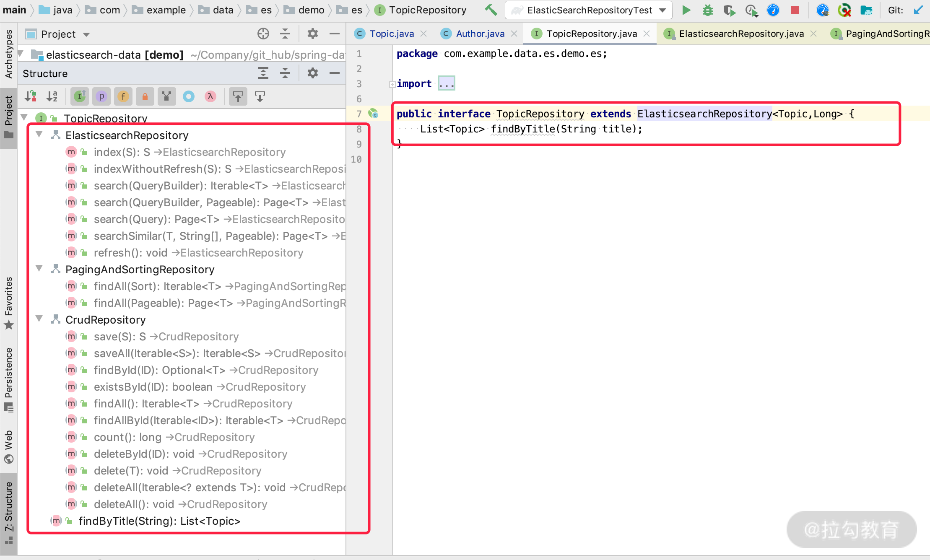Toggle Show Lambdas filter button
The width and height of the screenshot is (930, 560).
210,97
